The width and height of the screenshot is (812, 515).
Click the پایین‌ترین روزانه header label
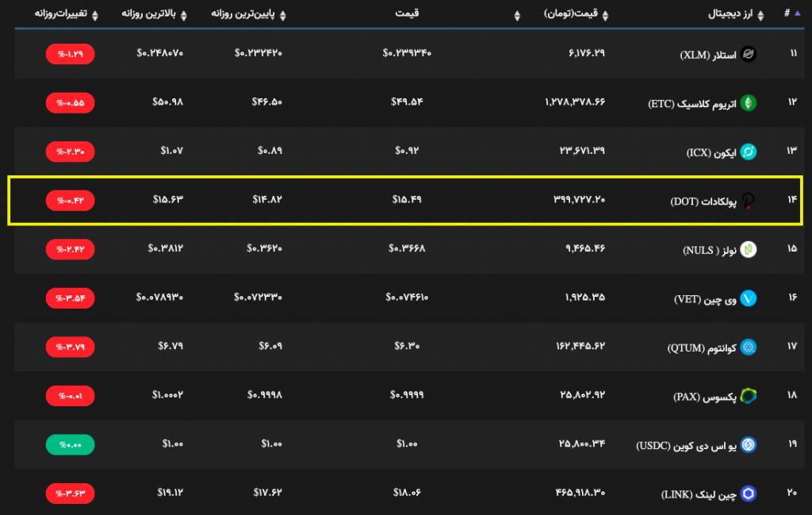[x=243, y=14]
